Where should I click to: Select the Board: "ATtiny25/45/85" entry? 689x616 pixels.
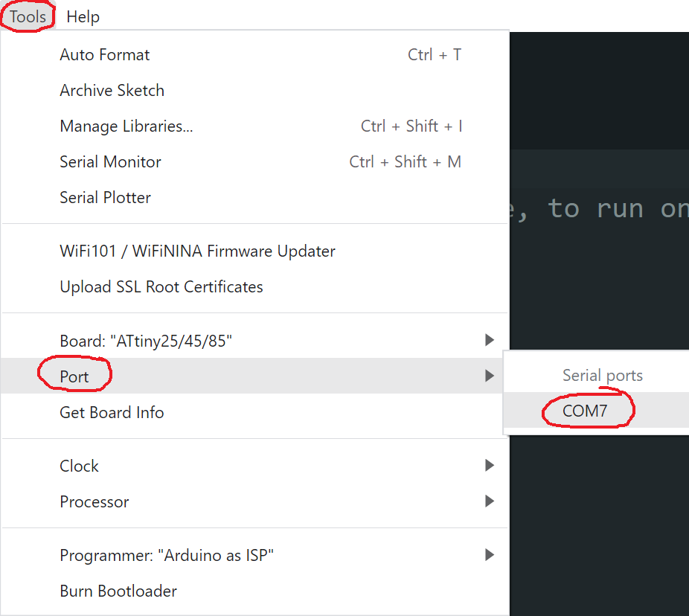146,341
